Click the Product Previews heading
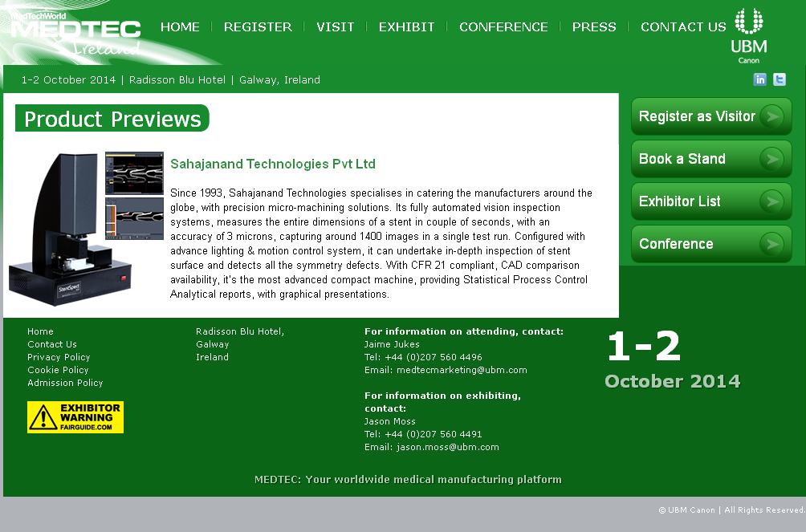The image size is (806, 532). pos(112,118)
